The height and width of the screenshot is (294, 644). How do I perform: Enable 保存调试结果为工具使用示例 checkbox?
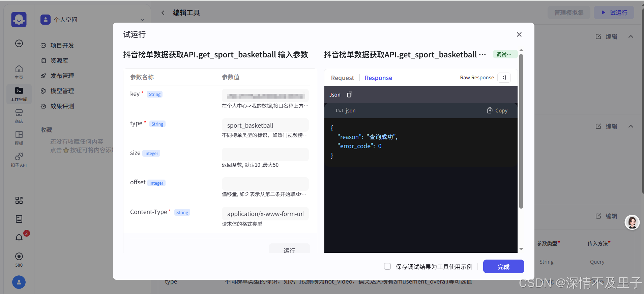pos(387,266)
